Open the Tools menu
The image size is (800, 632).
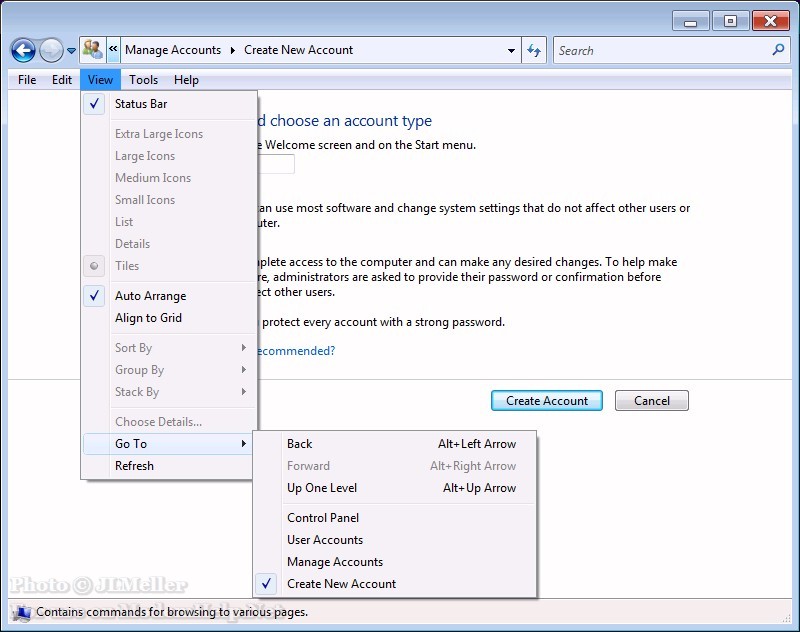pyautogui.click(x=143, y=80)
